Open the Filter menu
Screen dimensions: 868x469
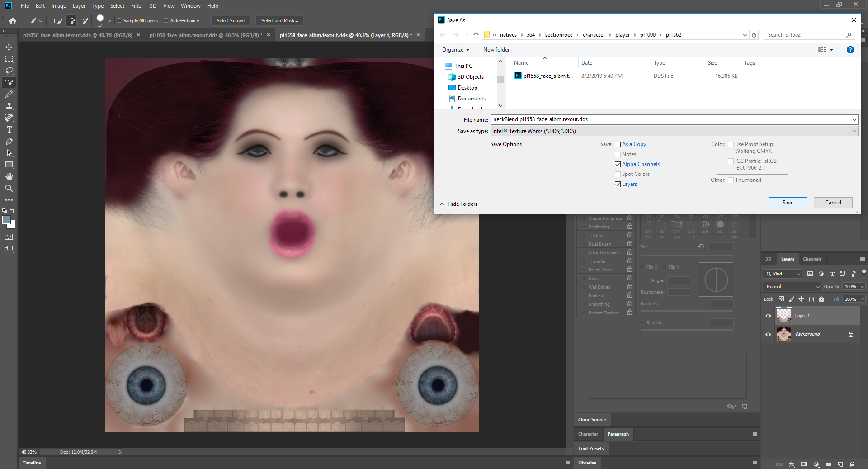click(x=137, y=6)
